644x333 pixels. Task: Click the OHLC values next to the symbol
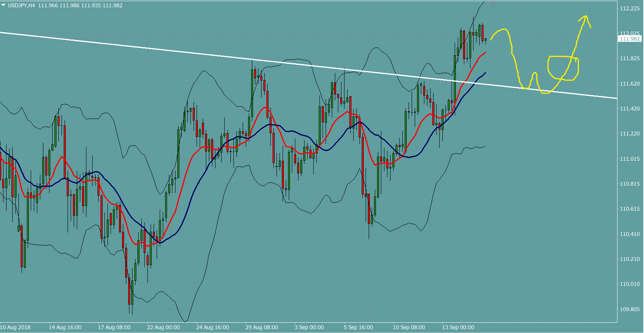click(x=80, y=5)
